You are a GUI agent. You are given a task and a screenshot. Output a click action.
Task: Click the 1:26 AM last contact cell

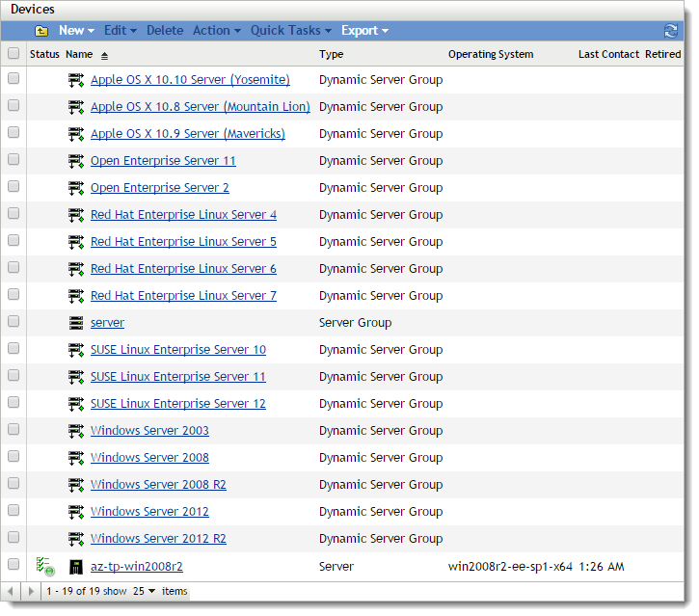tap(602, 567)
